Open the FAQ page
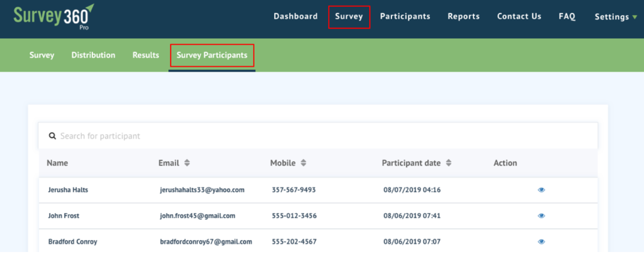The image size is (644, 259). 567,16
